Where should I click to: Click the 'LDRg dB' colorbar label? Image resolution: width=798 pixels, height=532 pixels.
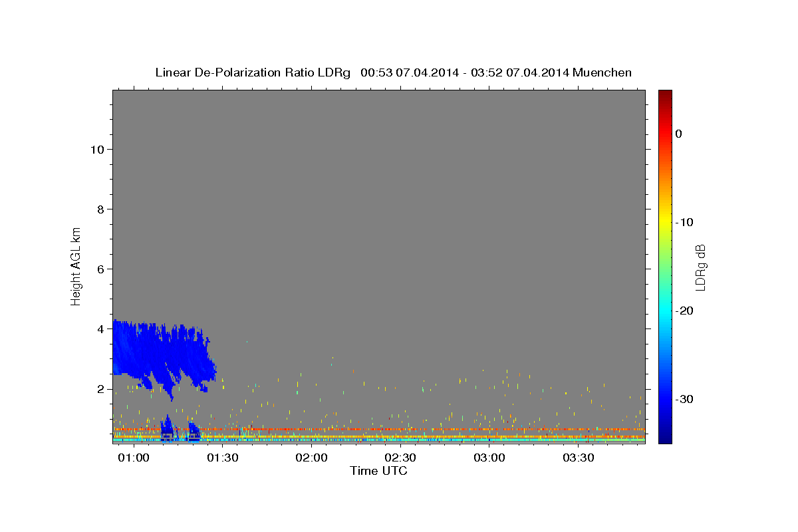click(700, 267)
